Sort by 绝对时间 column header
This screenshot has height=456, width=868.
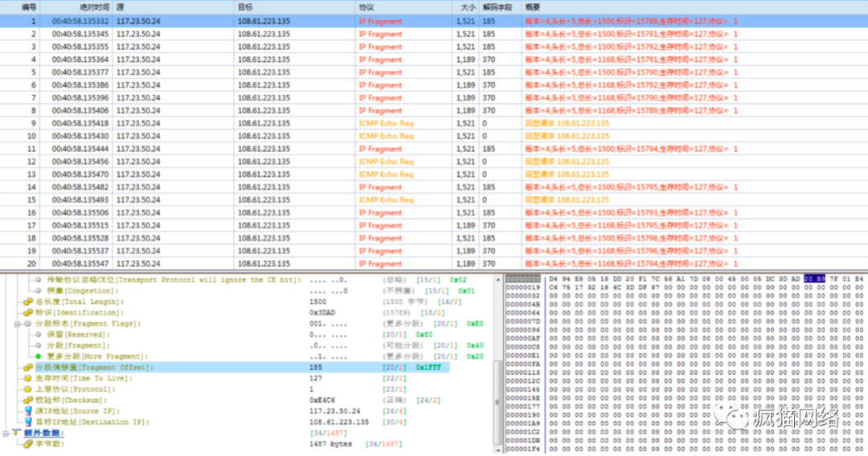pos(76,7)
